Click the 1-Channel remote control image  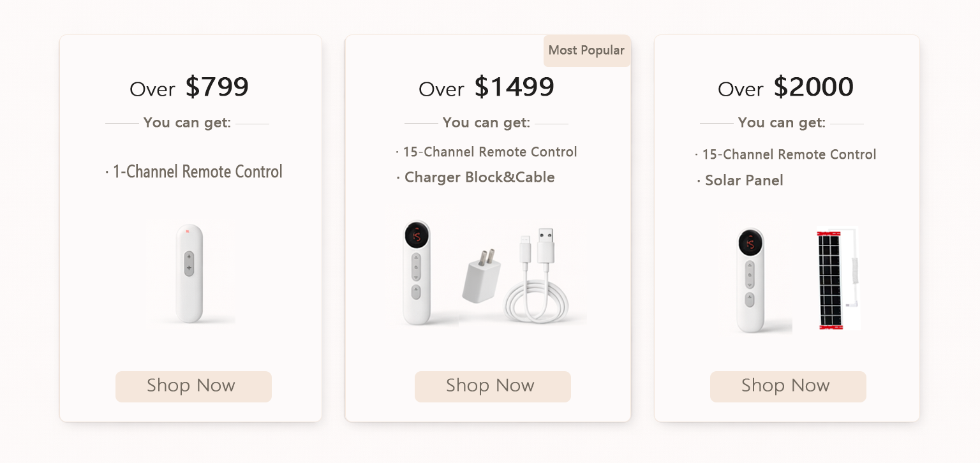[189, 273]
